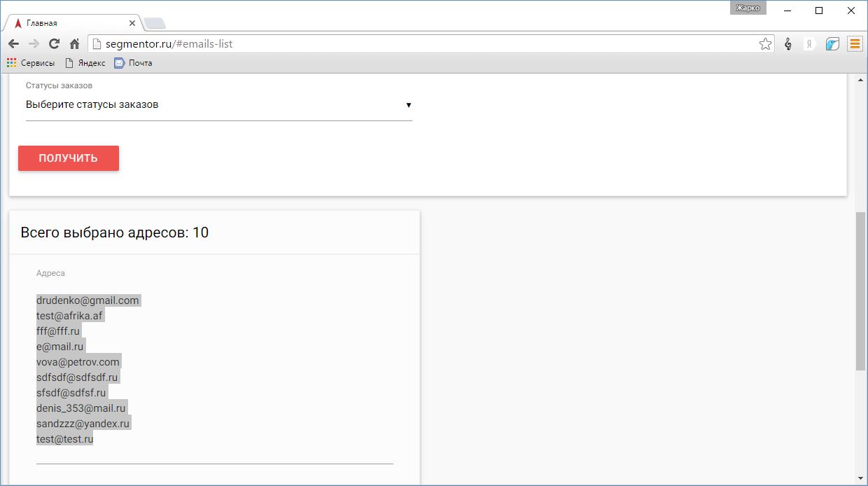Click the red ПОЛУЧИТЬ button
Screen dimensions: 868x486
69,158
